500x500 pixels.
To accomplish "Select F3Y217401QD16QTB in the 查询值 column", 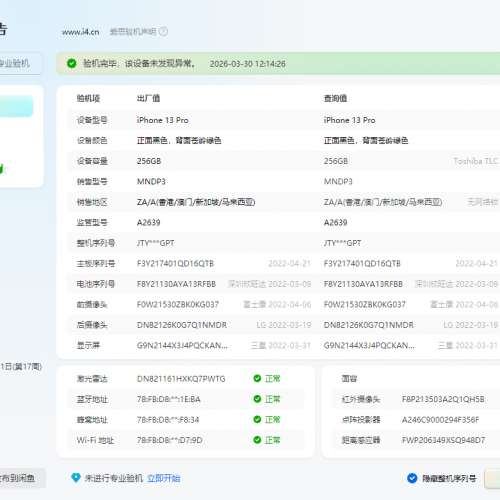I will click(362, 264).
